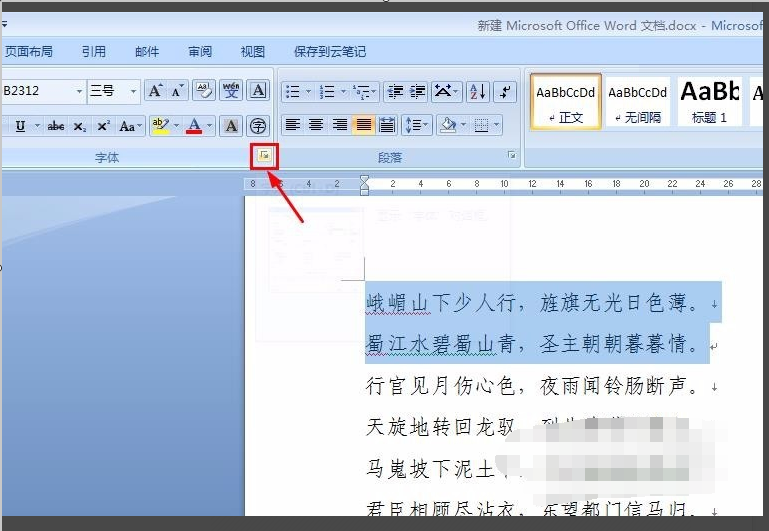Image resolution: width=769 pixels, height=531 pixels.
Task: Toggle Strikethrough abc formatting
Action: click(56, 126)
